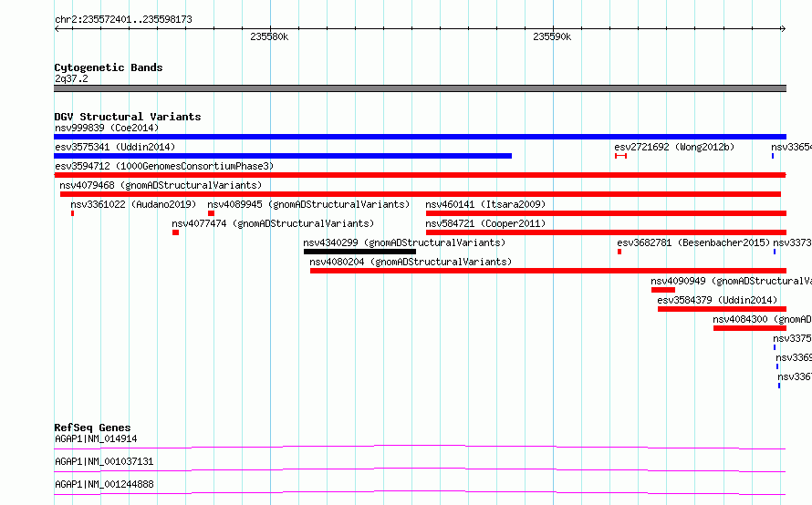
Task: Select the RefSeq Genes track title
Action: 93,428
